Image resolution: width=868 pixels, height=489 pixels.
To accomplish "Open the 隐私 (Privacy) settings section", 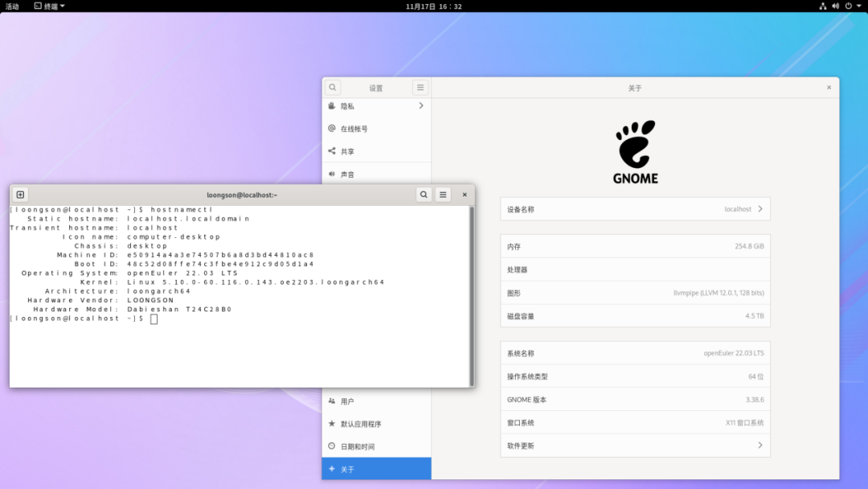I will (x=376, y=106).
